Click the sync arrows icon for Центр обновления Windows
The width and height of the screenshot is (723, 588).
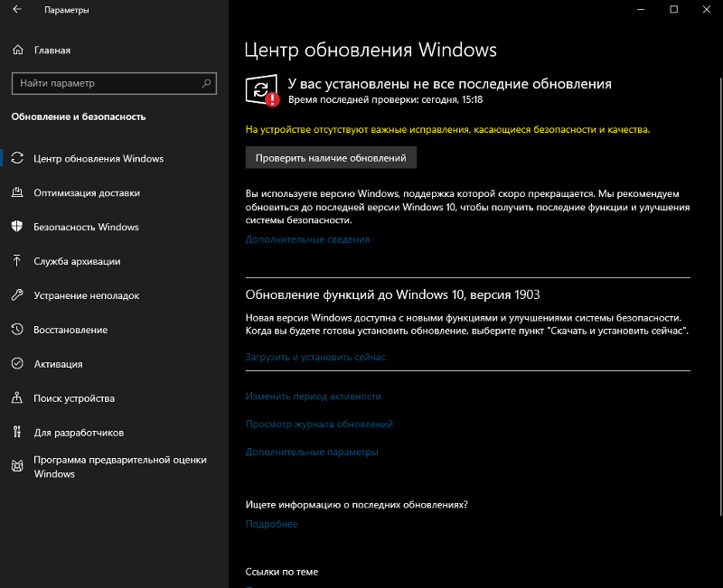click(x=17, y=158)
